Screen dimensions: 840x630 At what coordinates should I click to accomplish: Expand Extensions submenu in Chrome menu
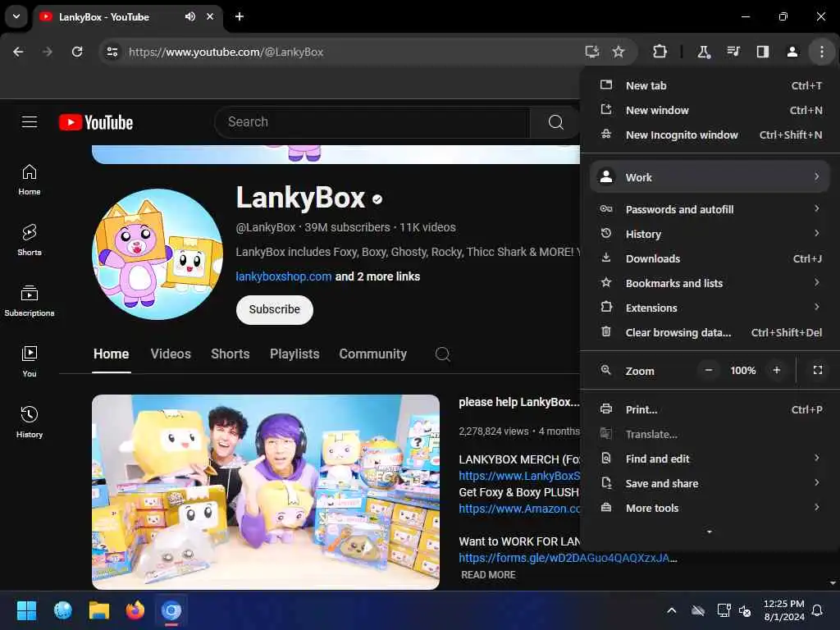pyautogui.click(x=710, y=308)
